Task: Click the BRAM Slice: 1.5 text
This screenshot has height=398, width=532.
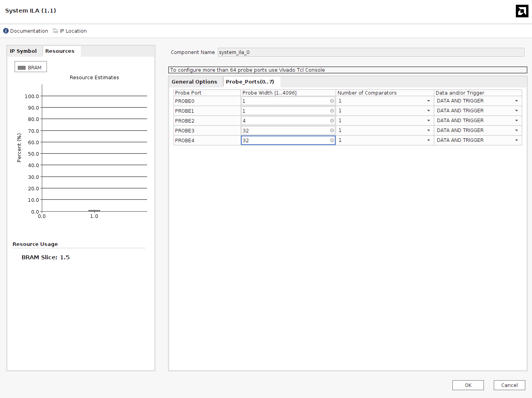Action: (x=46, y=257)
